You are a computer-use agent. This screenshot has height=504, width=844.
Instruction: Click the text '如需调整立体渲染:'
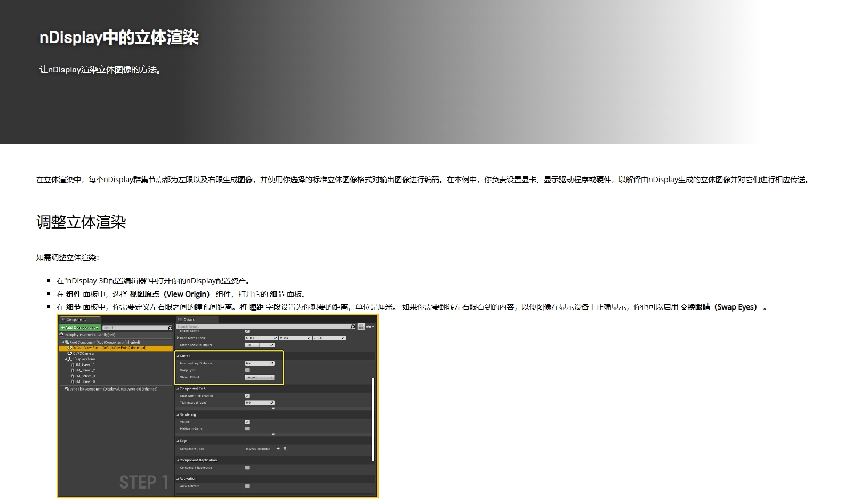(x=68, y=257)
